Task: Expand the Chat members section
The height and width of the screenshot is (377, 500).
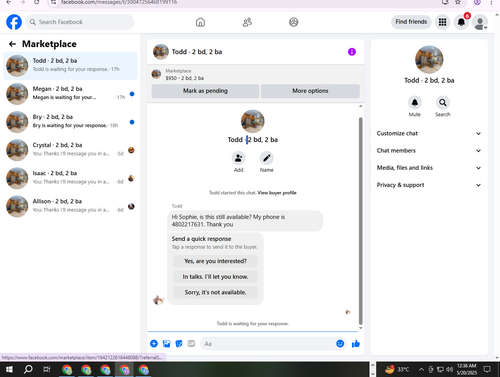Action: [429, 151]
